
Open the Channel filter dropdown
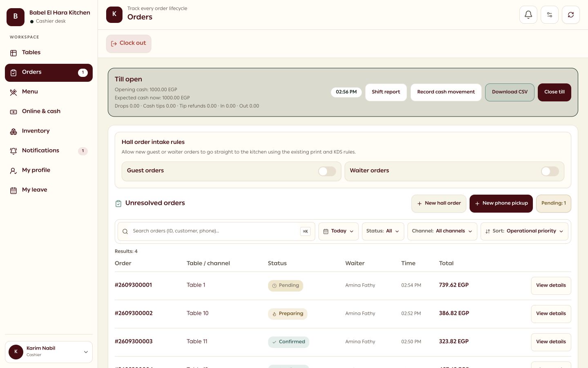[x=442, y=231]
